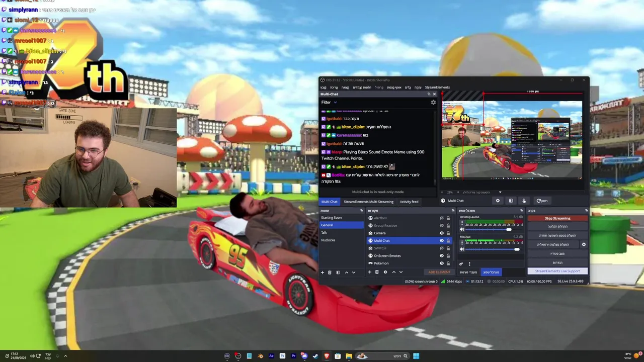Show the hidden Group Reactive source

pos(442,226)
